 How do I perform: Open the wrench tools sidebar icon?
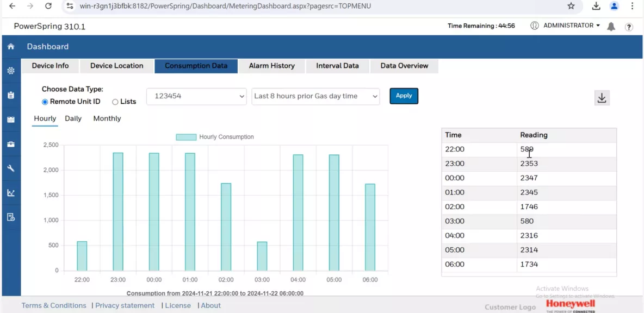click(10, 168)
